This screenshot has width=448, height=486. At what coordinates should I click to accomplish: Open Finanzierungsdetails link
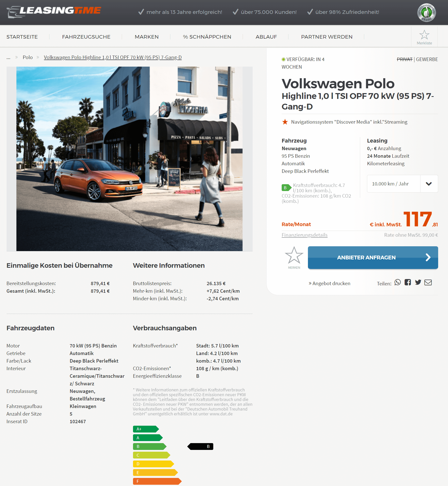click(304, 235)
